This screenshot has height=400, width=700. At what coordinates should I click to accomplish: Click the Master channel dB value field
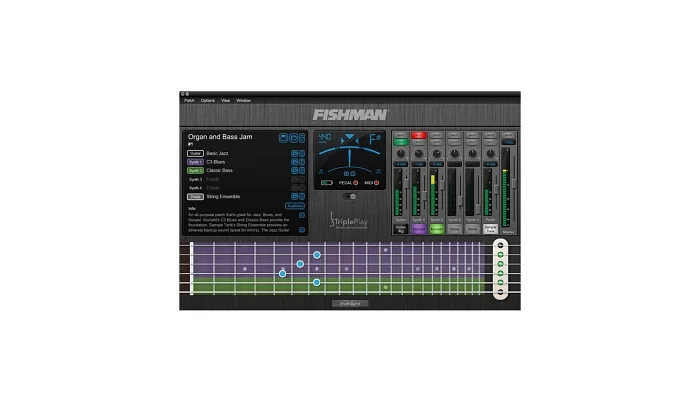[x=508, y=142]
